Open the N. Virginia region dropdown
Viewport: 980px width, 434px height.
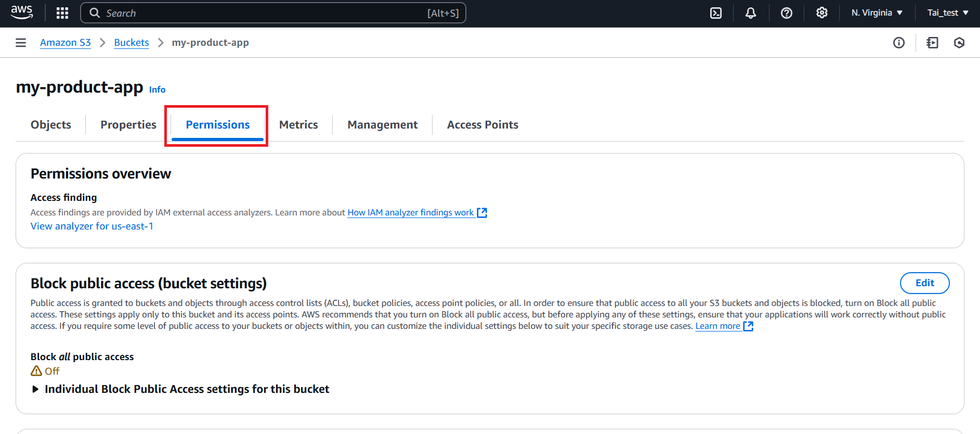click(877, 13)
